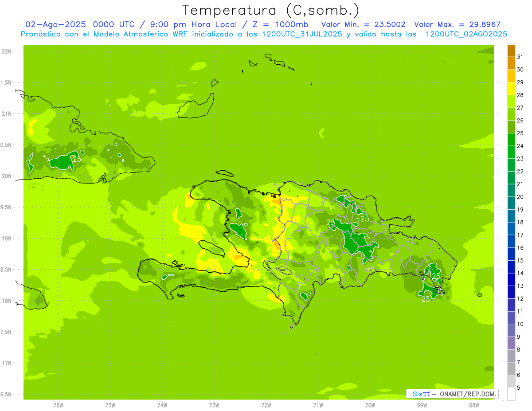This screenshot has width=532, height=411.
Task: Click the '30' value on the color legend
Action: tap(520, 69)
